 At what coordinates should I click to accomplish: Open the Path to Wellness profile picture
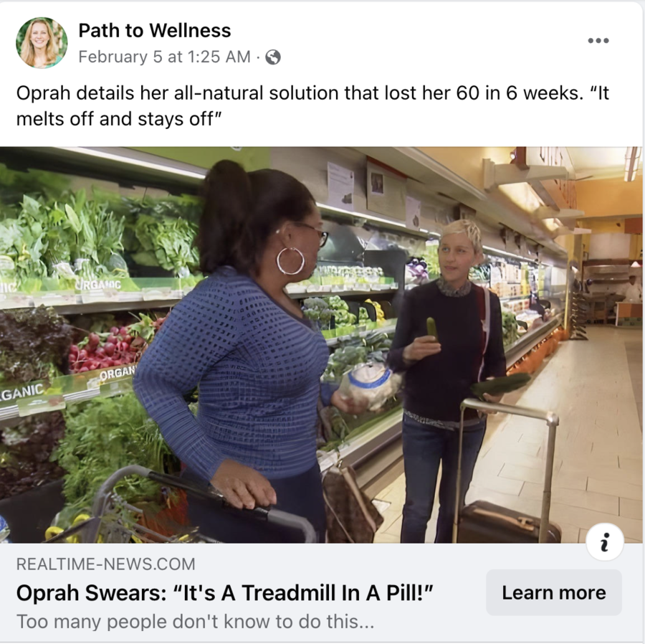coord(42,42)
